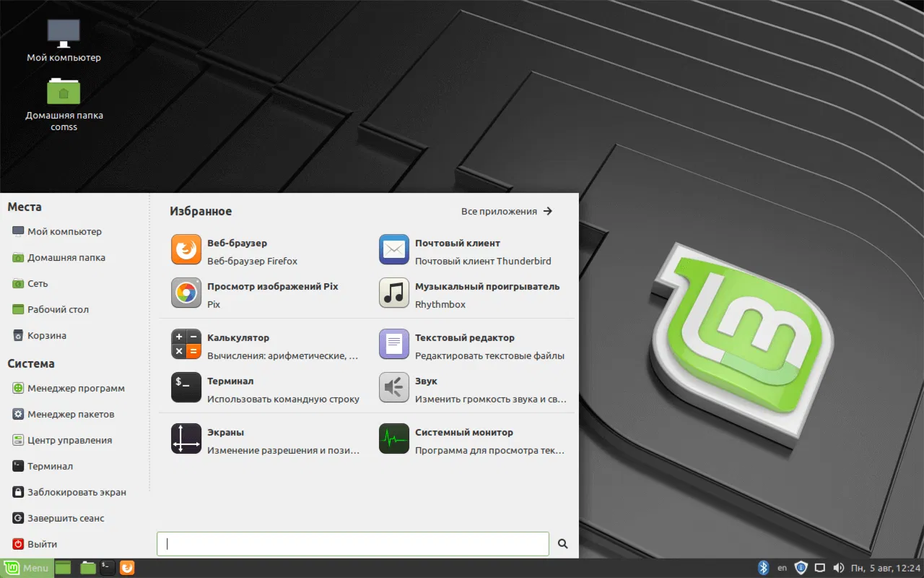Click the menu search input field

coord(352,543)
